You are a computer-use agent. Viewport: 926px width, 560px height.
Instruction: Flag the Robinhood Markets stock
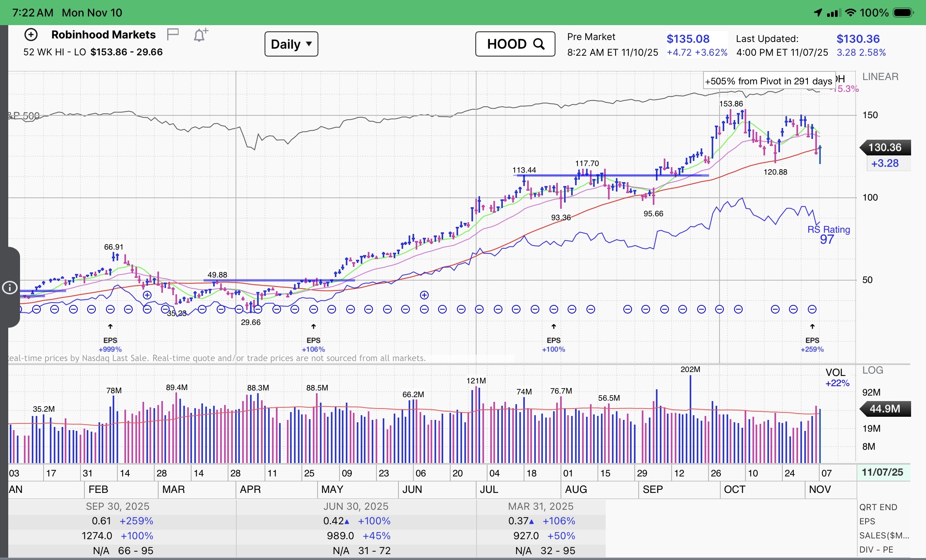pyautogui.click(x=173, y=35)
